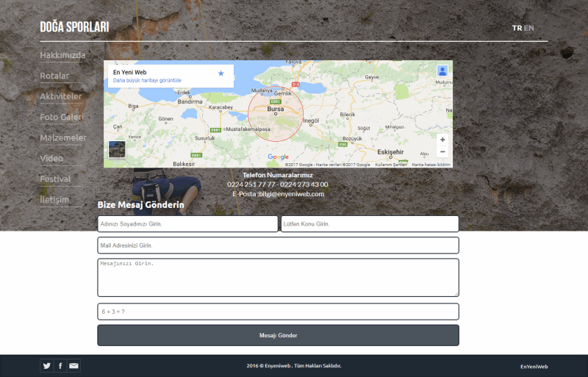Open the Foto Galeri menu item
The width and height of the screenshot is (588, 377).
point(62,117)
